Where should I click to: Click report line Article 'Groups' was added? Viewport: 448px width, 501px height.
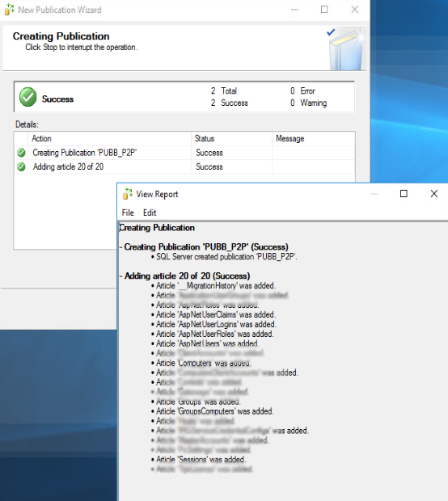198,402
